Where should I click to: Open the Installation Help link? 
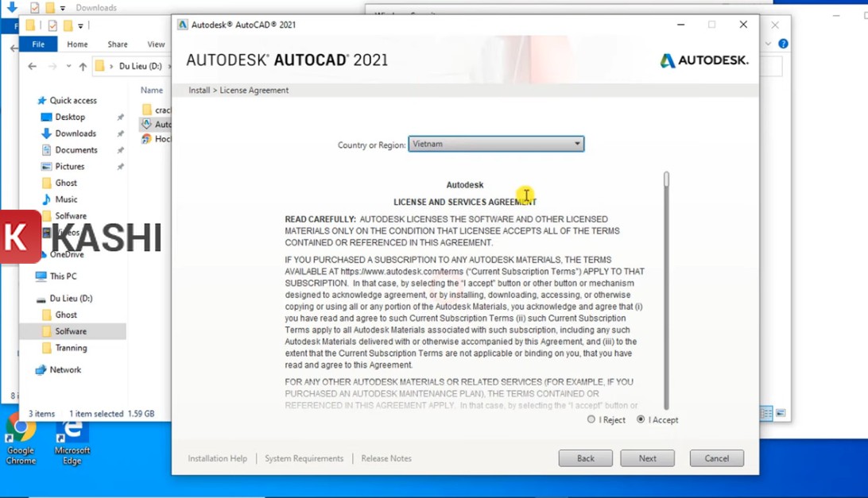click(x=217, y=458)
